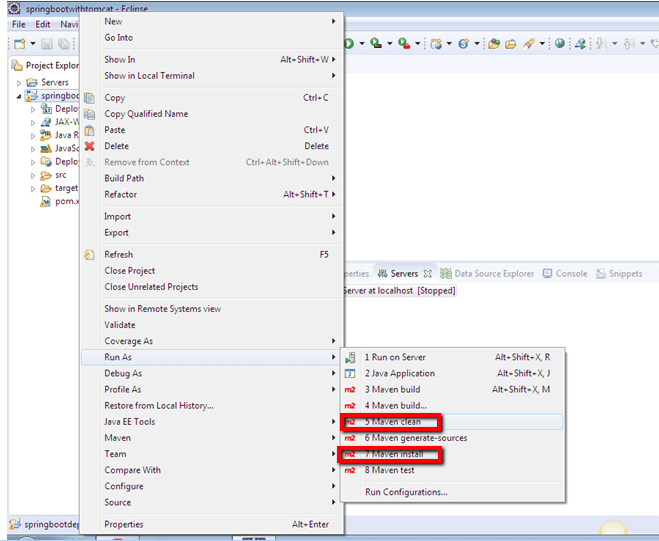Collapse the springboot project node
659x541 pixels.
pyautogui.click(x=19, y=96)
